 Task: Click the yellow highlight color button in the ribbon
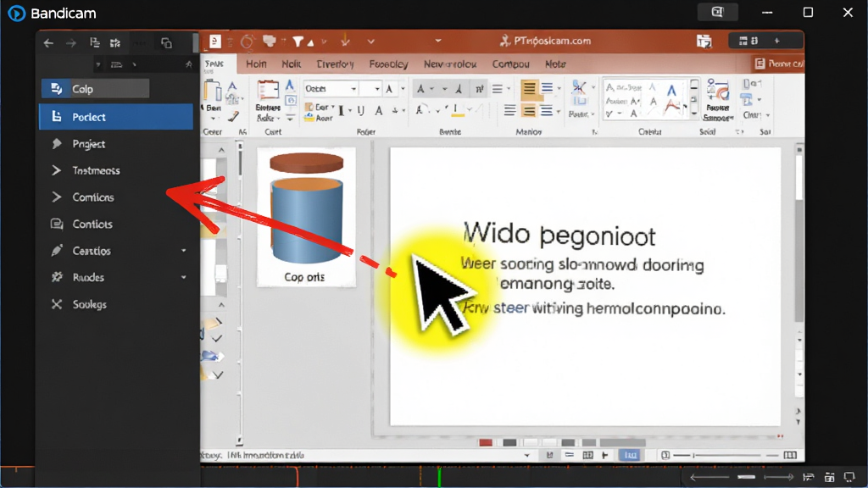[x=457, y=110]
